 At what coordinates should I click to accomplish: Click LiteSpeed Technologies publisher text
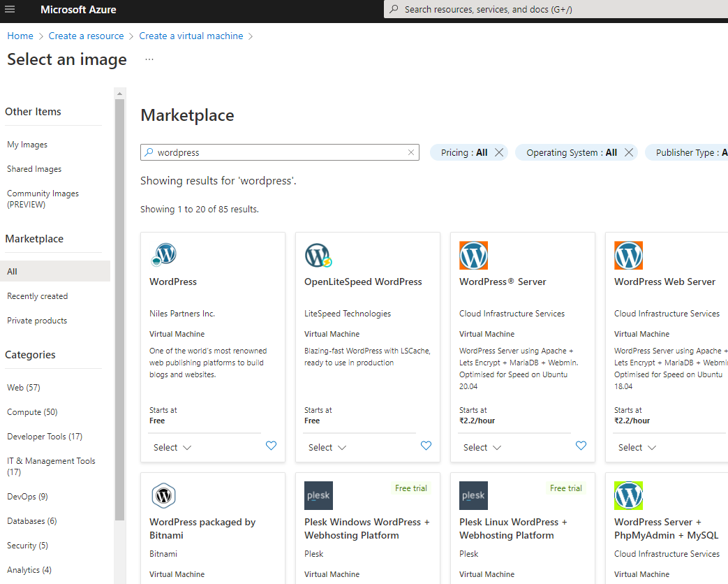348,314
